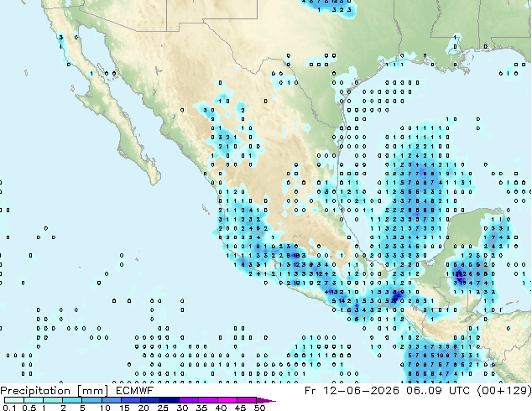The width and height of the screenshot is (532, 411).
Task: Pick the 15–20 mm legend color swatch
Action: point(131,400)
